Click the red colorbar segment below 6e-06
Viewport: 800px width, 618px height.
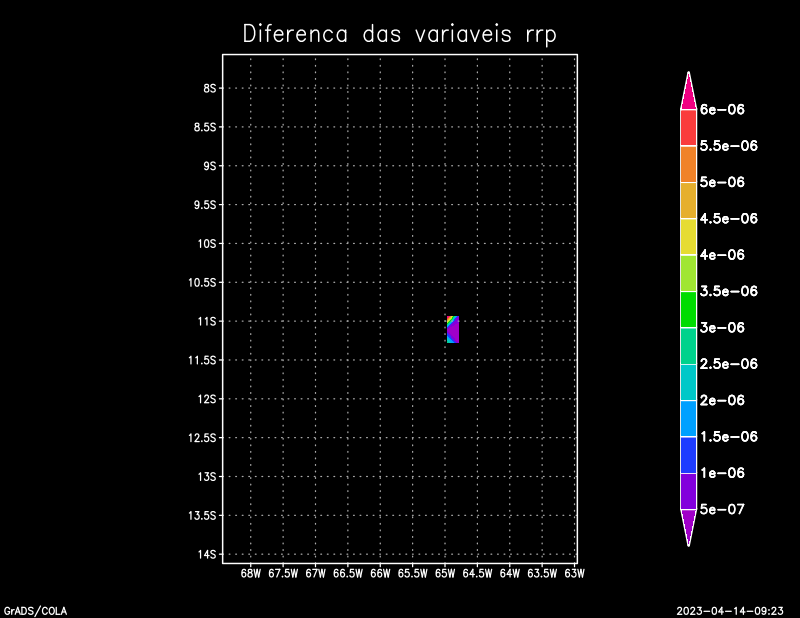688,127
